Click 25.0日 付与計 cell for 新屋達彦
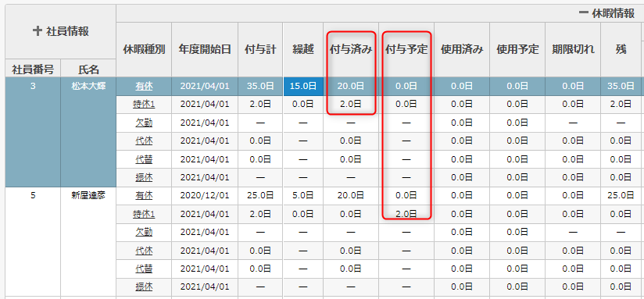The width and height of the screenshot is (644, 299). tap(260, 196)
